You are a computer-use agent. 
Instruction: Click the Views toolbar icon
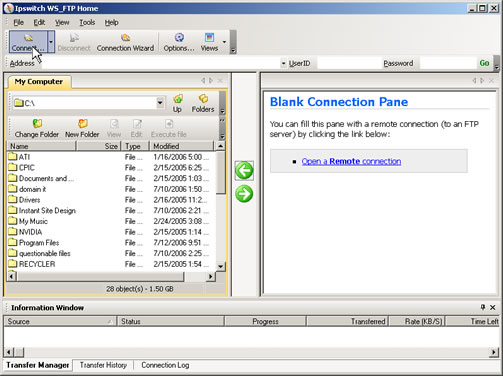point(209,42)
